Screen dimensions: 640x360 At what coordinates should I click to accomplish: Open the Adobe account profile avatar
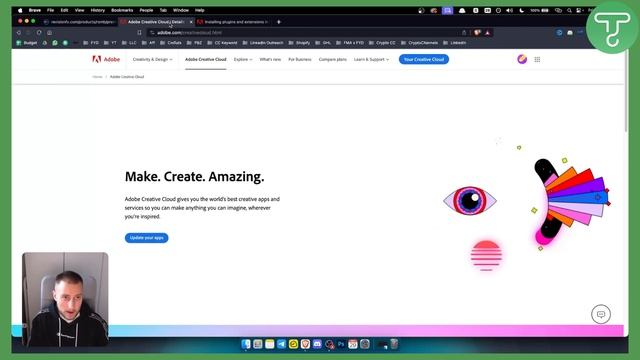pos(522,60)
